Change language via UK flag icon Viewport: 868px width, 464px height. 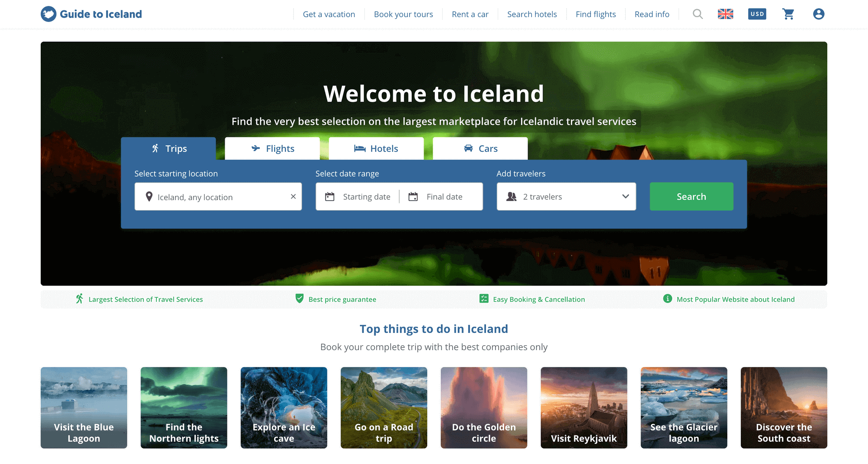click(726, 14)
